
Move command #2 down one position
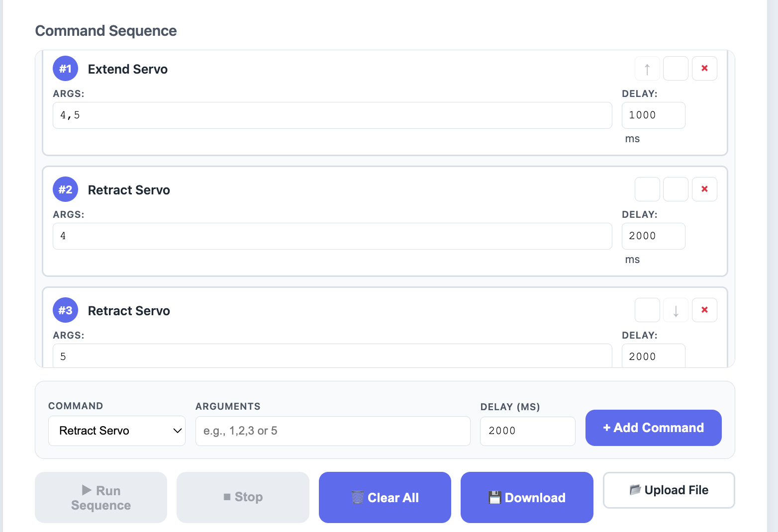pyautogui.click(x=676, y=189)
